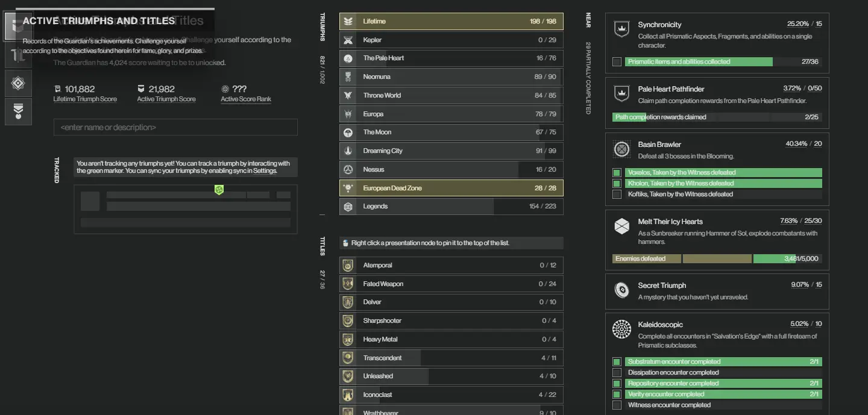
Task: Click the Enemies defeated progress bar
Action: pyautogui.click(x=717, y=259)
